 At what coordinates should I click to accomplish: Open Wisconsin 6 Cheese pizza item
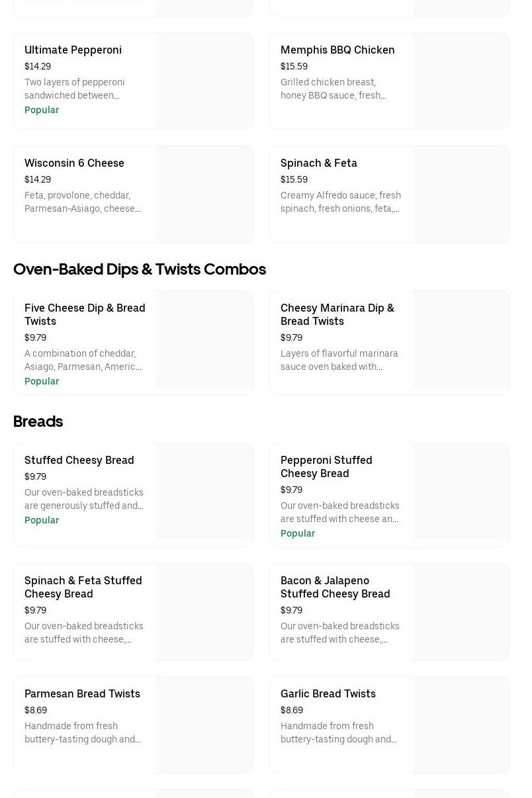pos(74,163)
